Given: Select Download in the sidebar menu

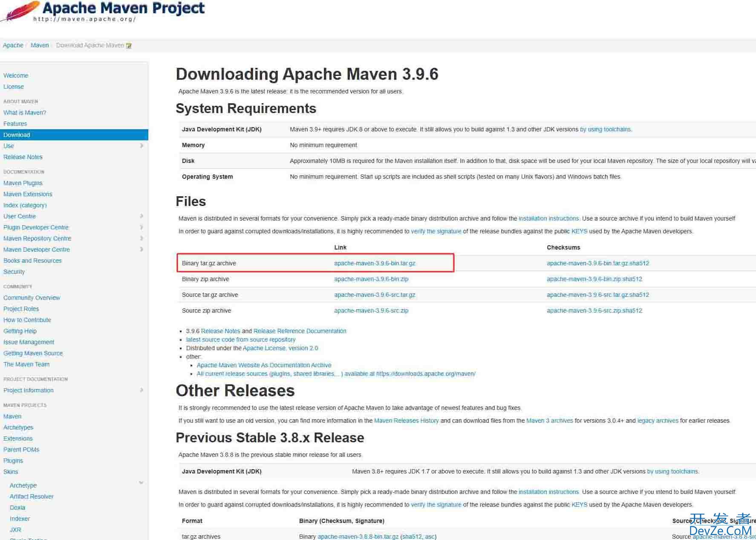Looking at the screenshot, I should tap(17, 135).
